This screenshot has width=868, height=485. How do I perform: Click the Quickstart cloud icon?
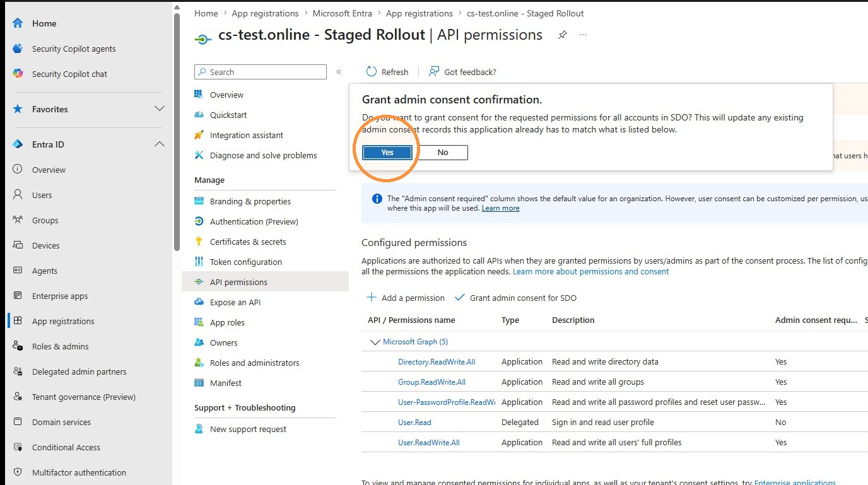[x=199, y=115]
